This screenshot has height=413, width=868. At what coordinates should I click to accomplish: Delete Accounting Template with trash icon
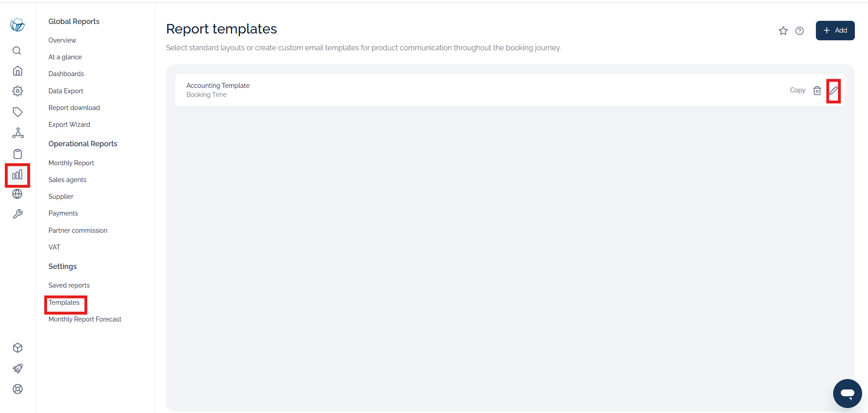(x=817, y=91)
